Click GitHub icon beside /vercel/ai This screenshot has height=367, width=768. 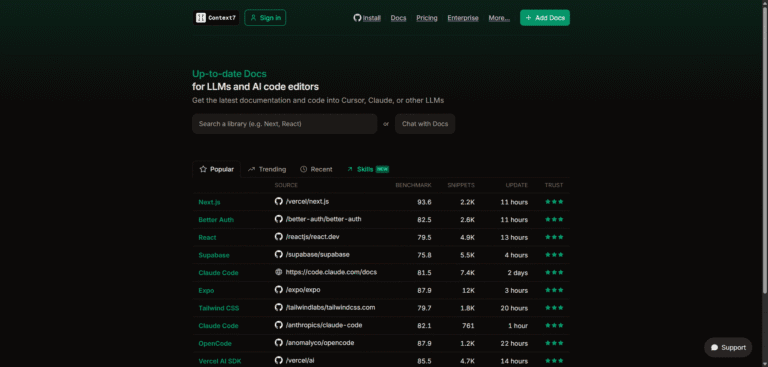(279, 360)
